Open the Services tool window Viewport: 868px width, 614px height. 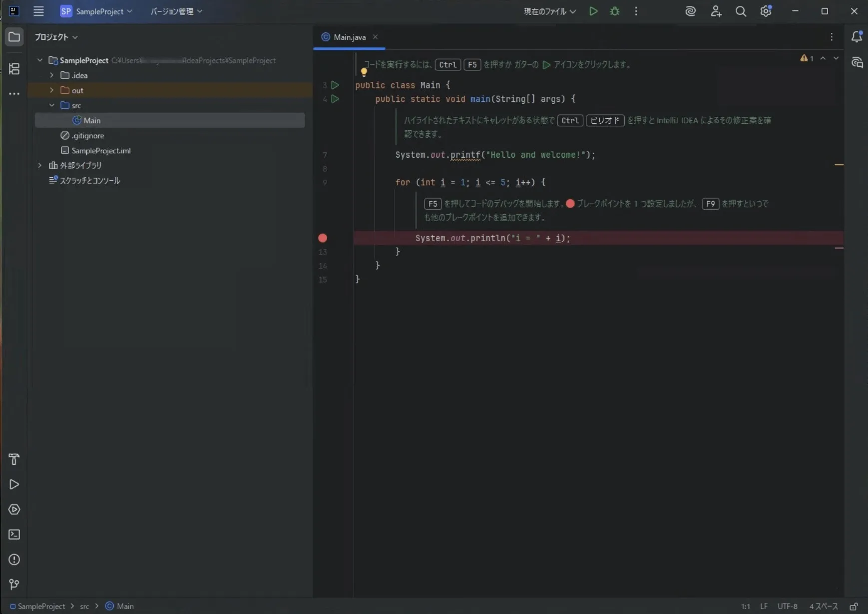click(x=14, y=509)
